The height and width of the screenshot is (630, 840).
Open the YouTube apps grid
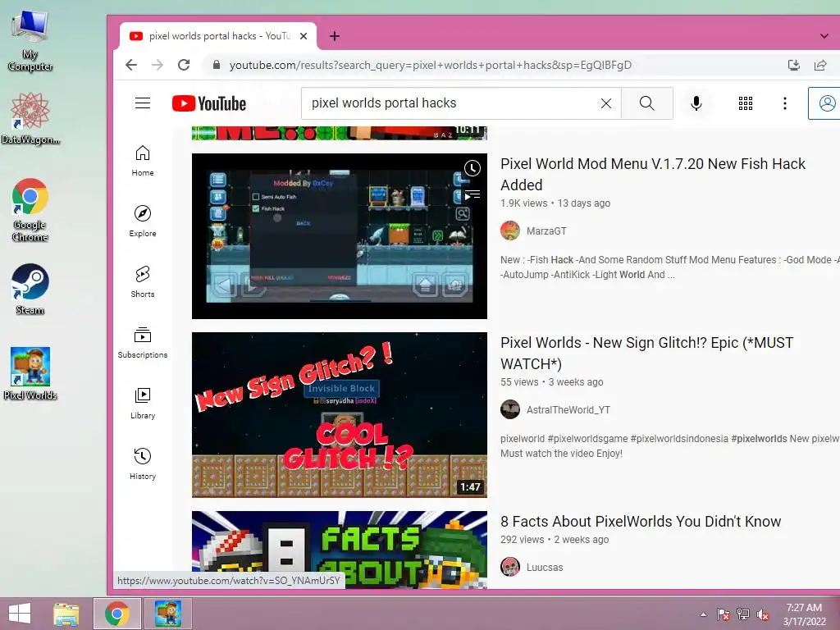(745, 103)
